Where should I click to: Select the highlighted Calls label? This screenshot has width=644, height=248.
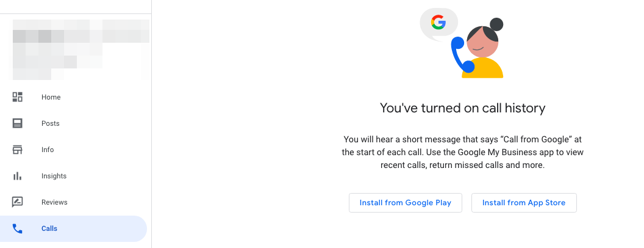49,228
